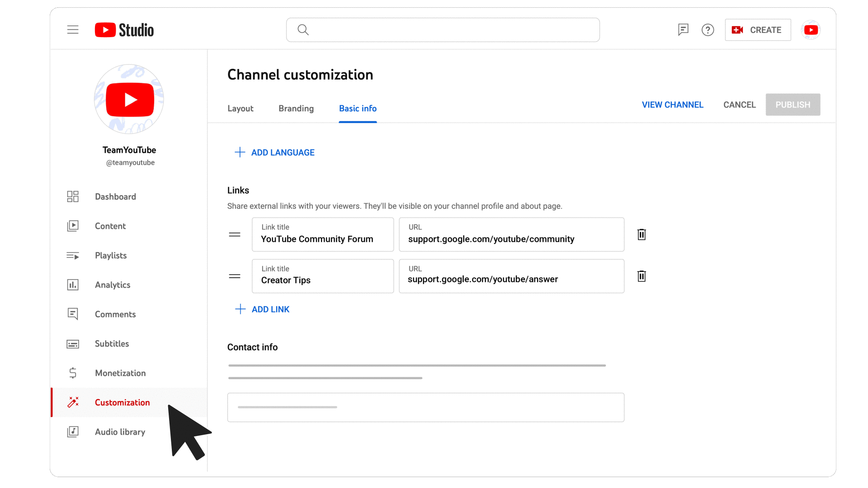Click the Contact info email input field

(425, 407)
